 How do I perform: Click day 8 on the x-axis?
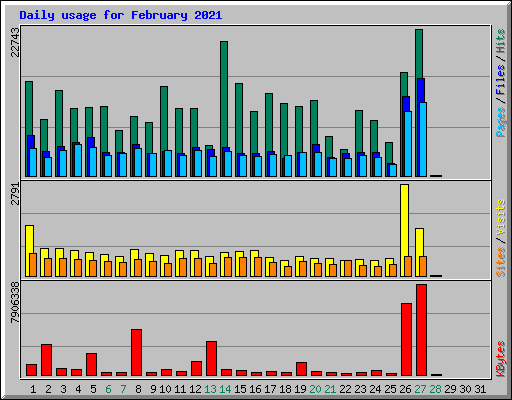pos(138,389)
